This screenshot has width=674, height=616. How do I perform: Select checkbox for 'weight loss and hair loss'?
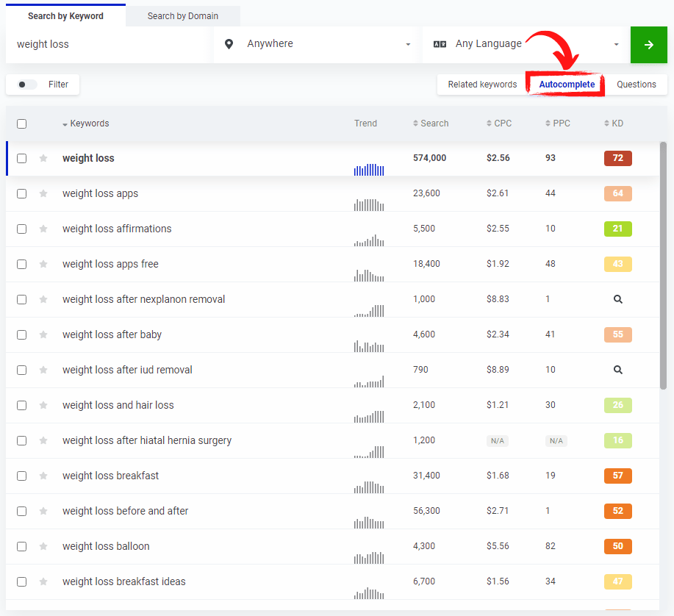(x=21, y=405)
